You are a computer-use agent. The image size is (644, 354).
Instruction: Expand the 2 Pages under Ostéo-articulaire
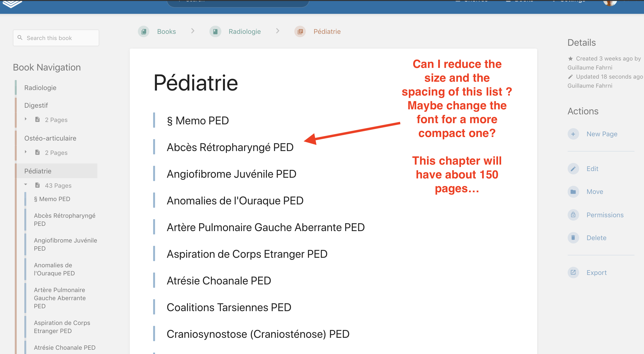[x=26, y=152]
